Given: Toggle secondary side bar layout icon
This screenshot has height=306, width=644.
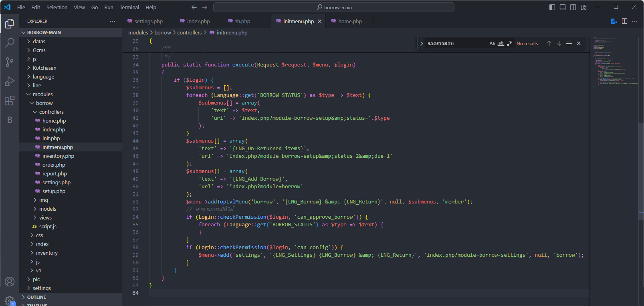Looking at the screenshot, I should [573, 7].
